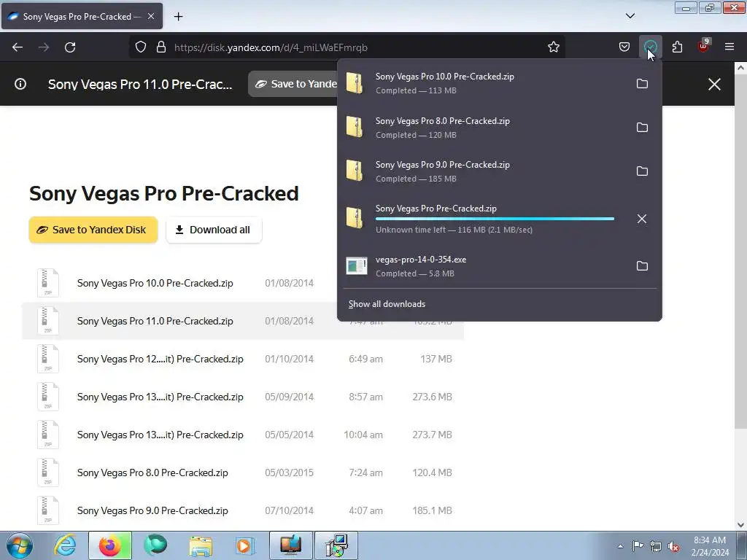
Task: Switch to Firefox in the taskbar
Action: (110, 545)
